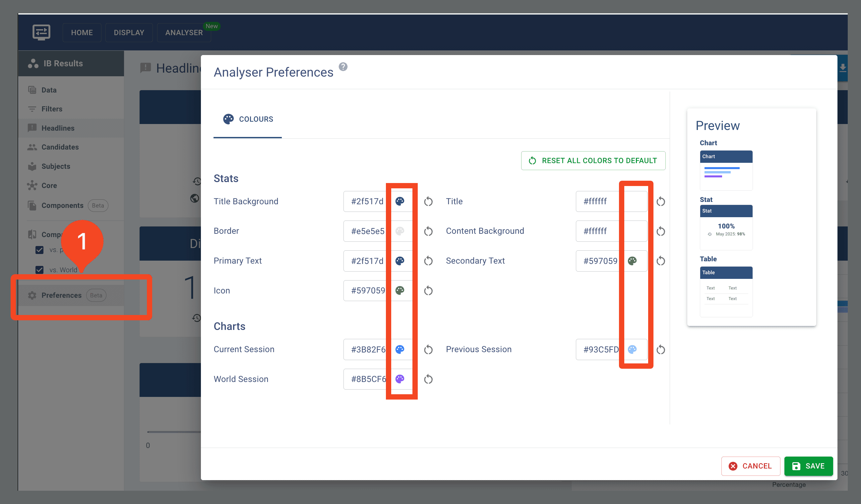861x504 pixels.
Task: Reset the Content Background colour to default
Action: click(x=660, y=231)
